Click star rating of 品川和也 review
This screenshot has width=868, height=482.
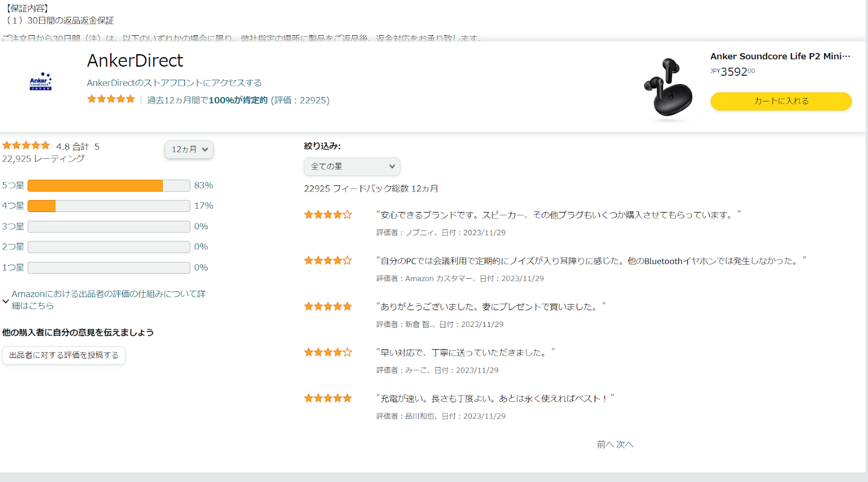click(328, 399)
